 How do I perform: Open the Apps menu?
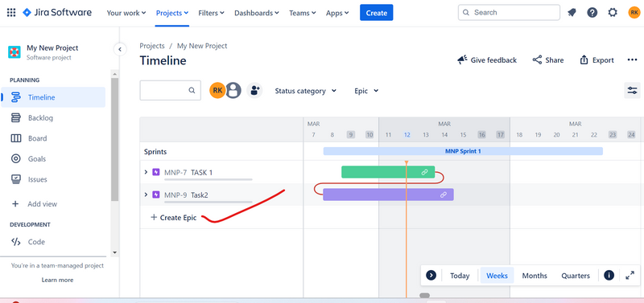tap(337, 13)
